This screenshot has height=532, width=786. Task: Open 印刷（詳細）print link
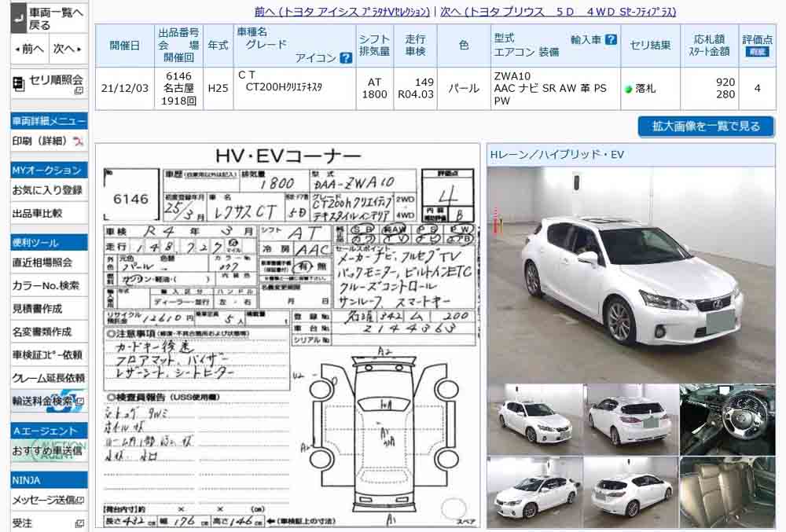pyautogui.click(x=39, y=141)
